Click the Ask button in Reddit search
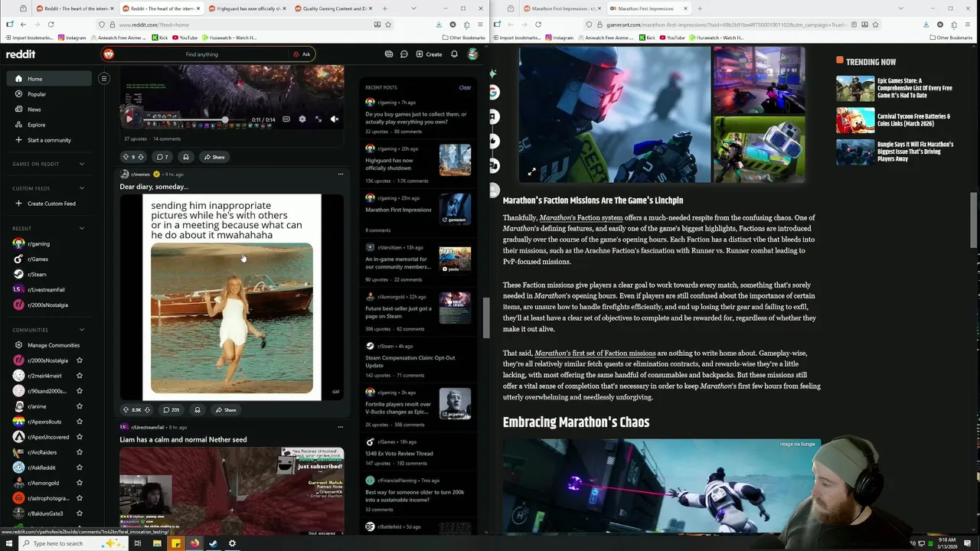Screen dimensions: 980x551 pyautogui.click(x=302, y=54)
